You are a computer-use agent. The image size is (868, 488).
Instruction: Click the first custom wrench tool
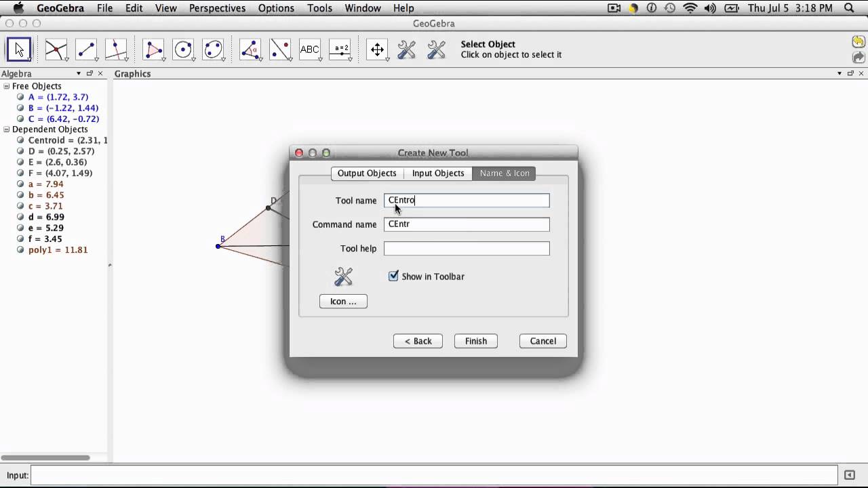[x=407, y=49]
